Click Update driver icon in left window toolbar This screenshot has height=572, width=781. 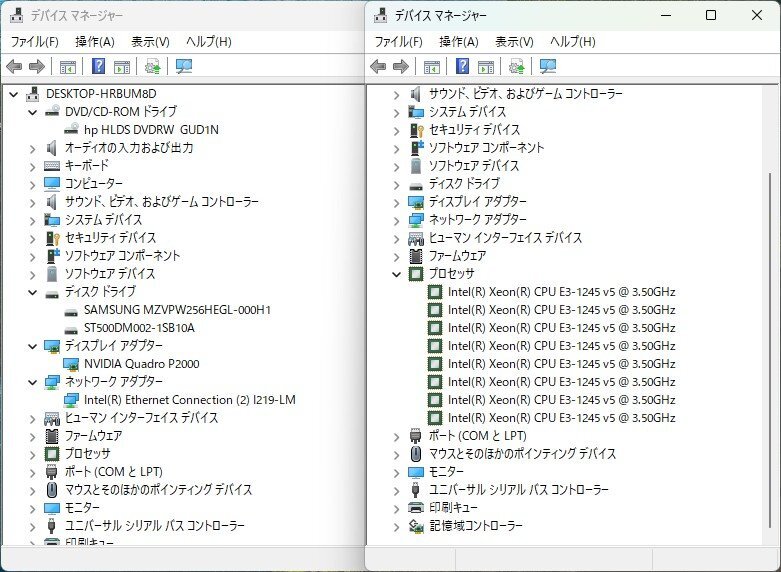point(152,66)
